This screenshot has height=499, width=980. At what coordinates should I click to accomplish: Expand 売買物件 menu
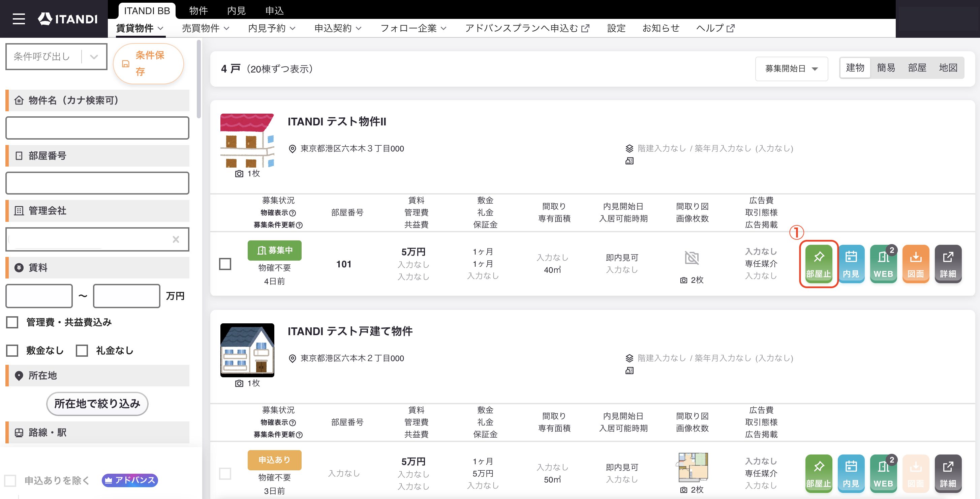coord(206,28)
